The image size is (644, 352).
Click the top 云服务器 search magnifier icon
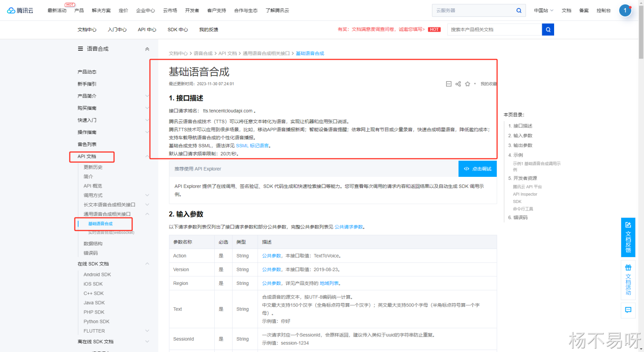click(x=519, y=11)
